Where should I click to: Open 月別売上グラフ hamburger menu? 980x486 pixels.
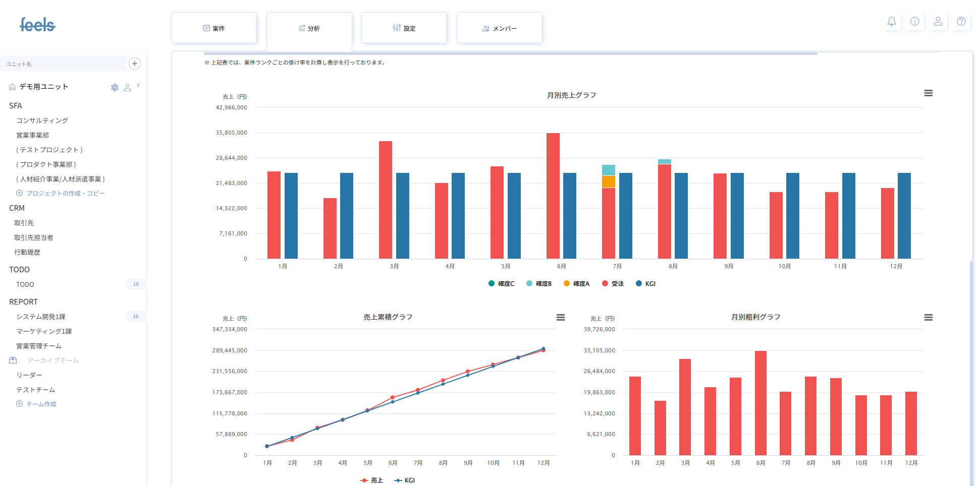(928, 93)
